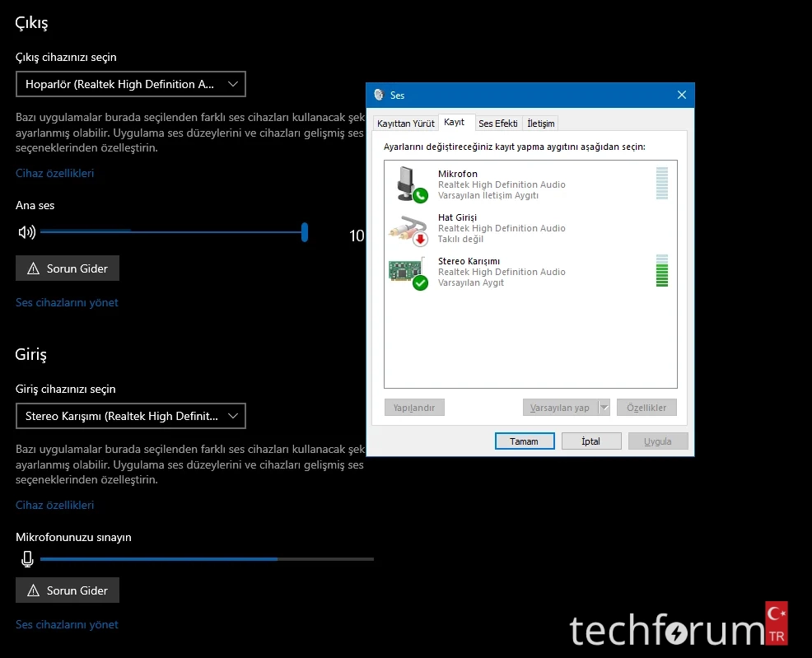Click the Stereo Karışımı level meter
The height and width of the screenshot is (658, 812).
tap(662, 271)
